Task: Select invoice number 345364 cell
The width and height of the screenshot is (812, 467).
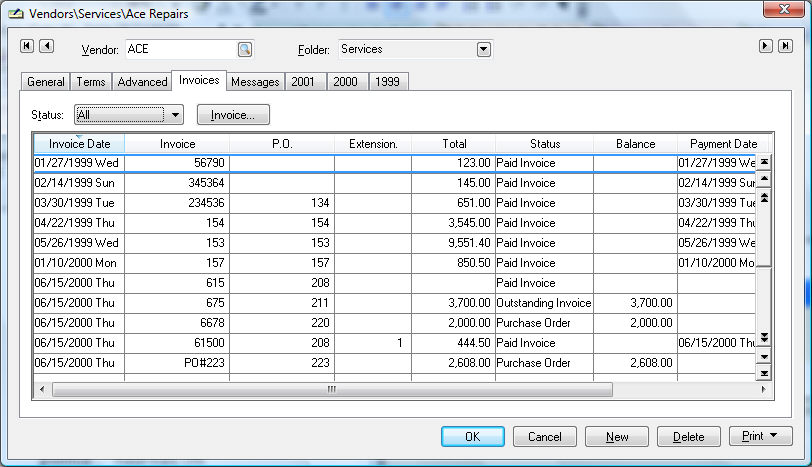Action: [x=177, y=183]
